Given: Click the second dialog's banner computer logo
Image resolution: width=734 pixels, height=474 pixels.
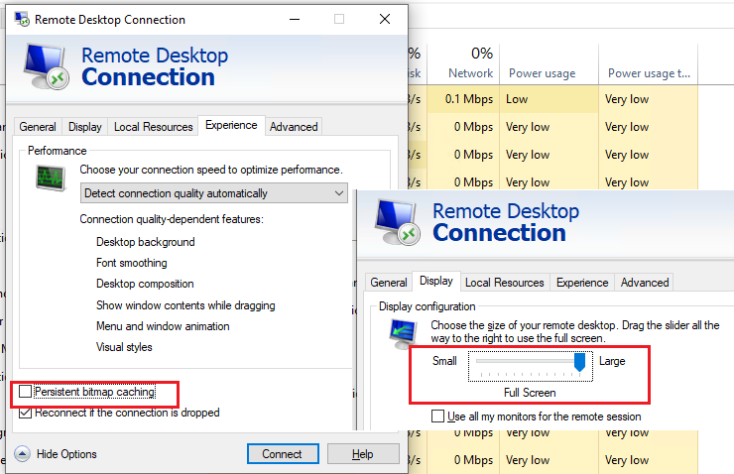Looking at the screenshot, I should [396, 222].
